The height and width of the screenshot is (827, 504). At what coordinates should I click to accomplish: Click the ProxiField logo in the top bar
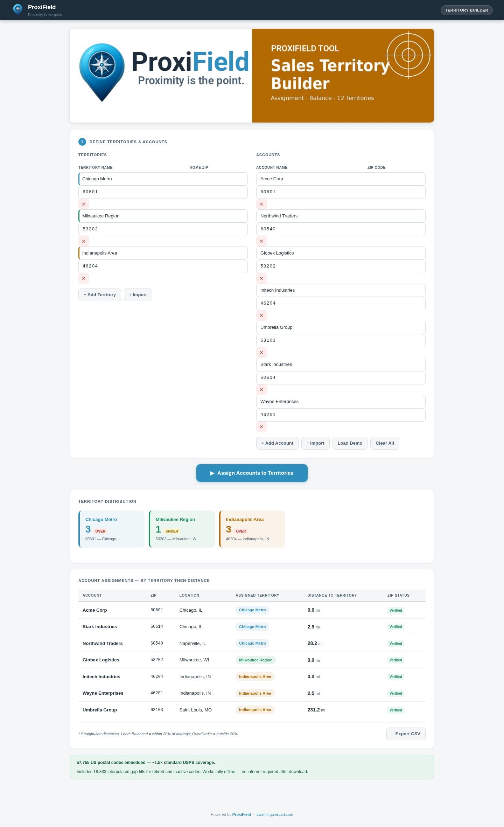[x=17, y=9]
